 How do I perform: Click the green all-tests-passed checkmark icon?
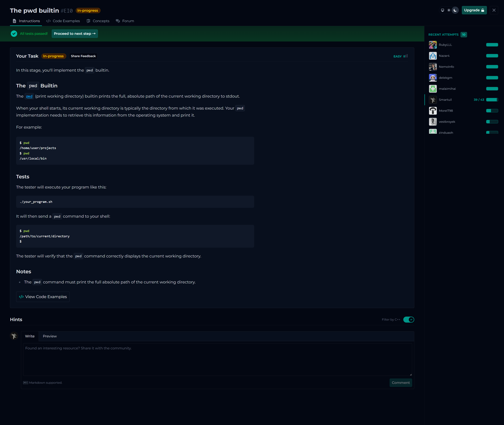click(x=14, y=33)
